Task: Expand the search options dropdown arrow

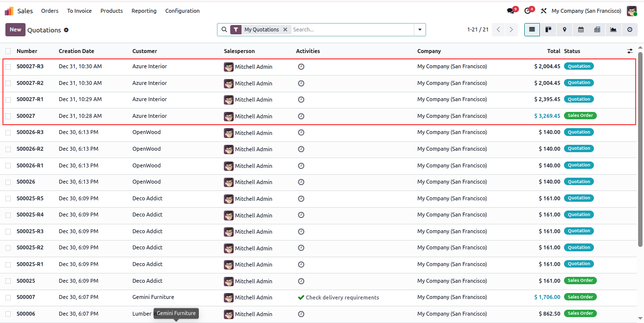Action: [x=420, y=29]
